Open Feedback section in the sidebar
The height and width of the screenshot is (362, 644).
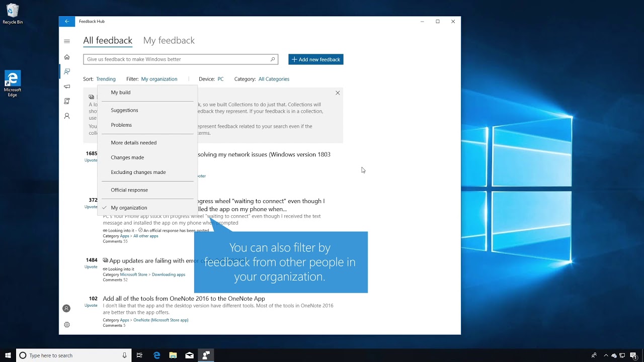(67, 71)
